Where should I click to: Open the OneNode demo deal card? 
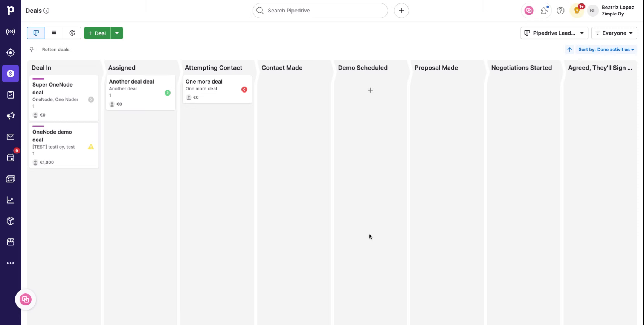[x=64, y=145]
